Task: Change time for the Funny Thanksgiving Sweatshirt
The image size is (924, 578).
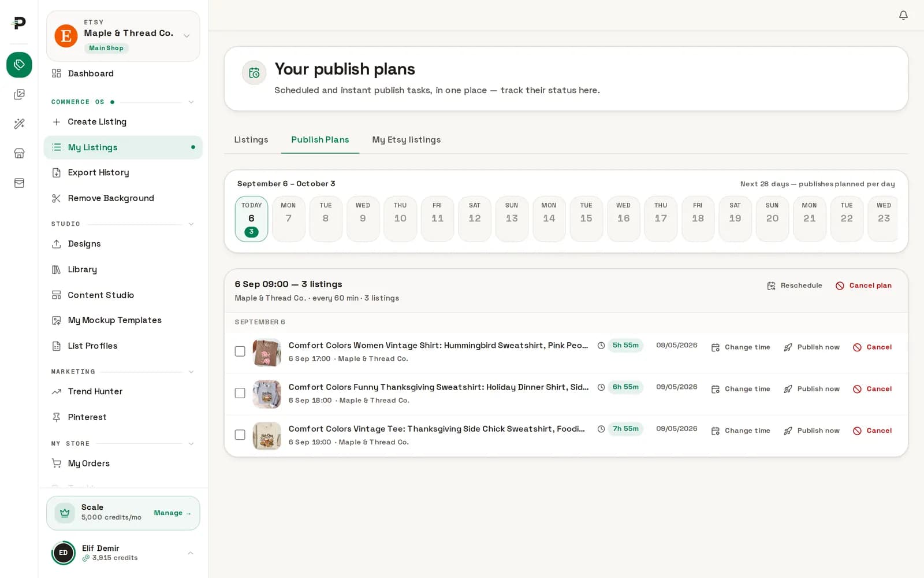Action: pyautogui.click(x=741, y=389)
